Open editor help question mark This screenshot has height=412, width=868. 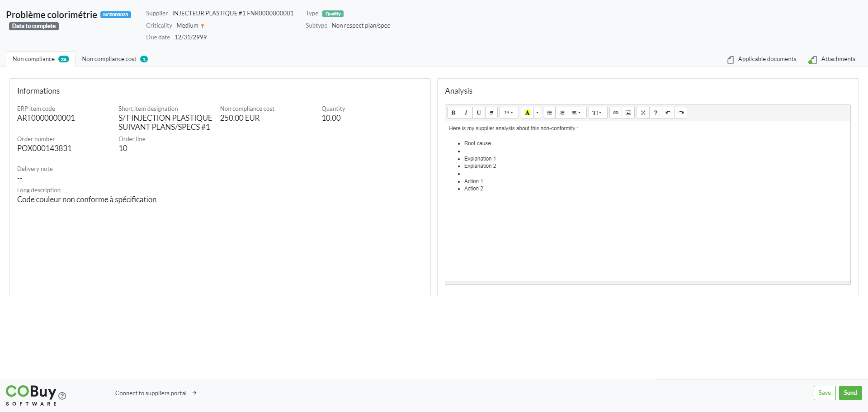[x=656, y=113]
